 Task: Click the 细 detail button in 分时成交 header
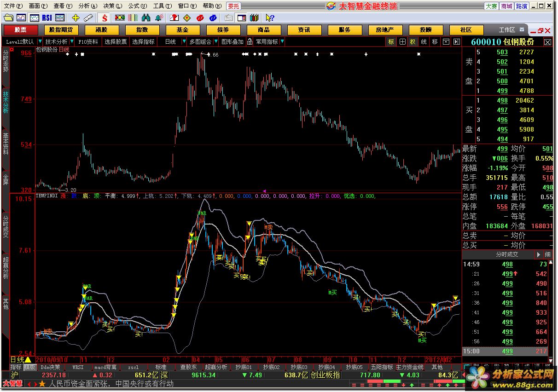pos(547,254)
